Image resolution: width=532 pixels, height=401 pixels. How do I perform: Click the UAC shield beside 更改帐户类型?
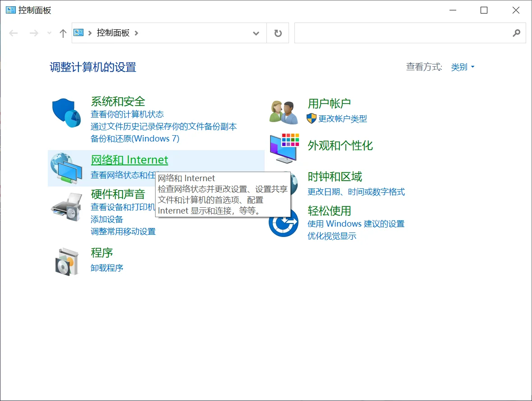312,118
